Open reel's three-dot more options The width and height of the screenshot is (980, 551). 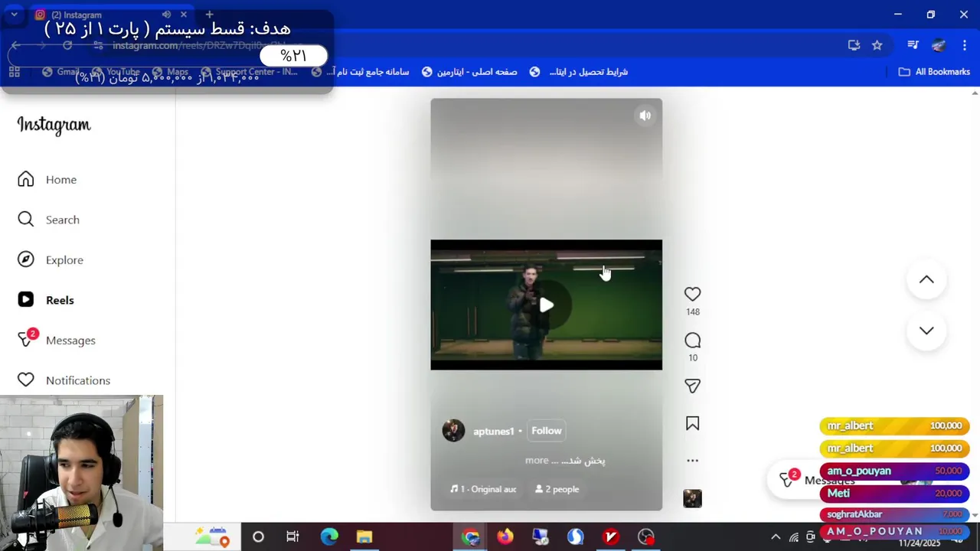click(692, 461)
